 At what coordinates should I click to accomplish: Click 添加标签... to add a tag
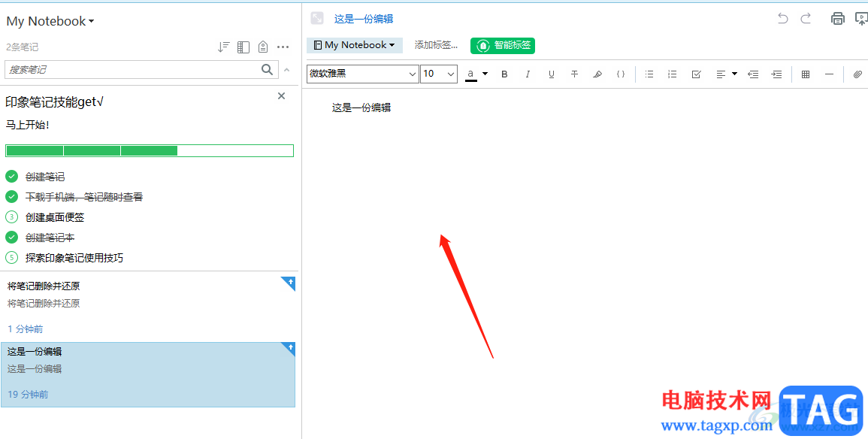coord(436,45)
